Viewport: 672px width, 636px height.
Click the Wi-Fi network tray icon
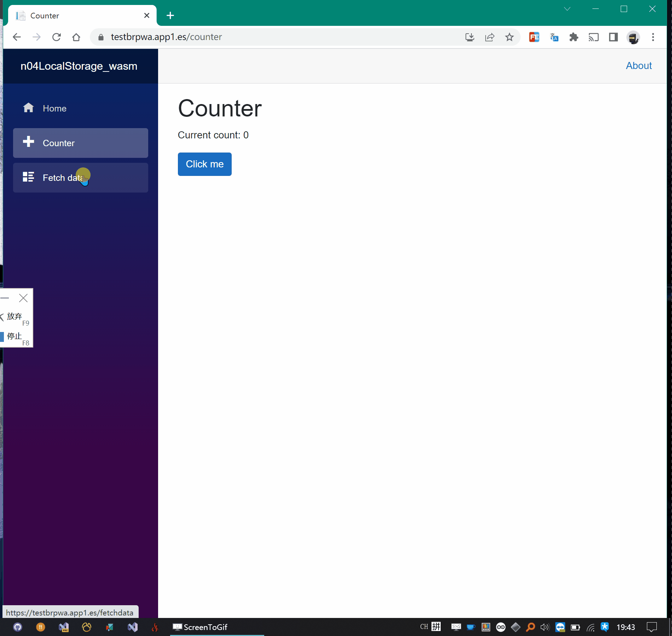590,627
